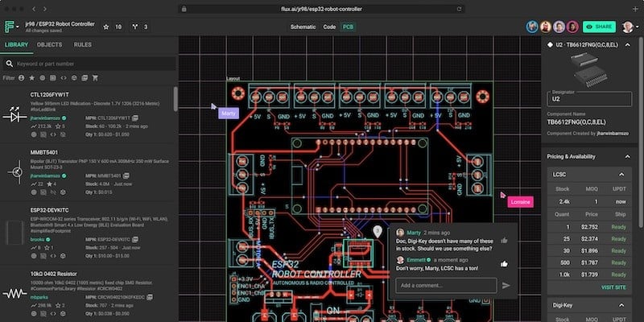The width and height of the screenshot is (644, 322).
Task: Click the star count icon under CTL1206FYW1T
Action: (x=58, y=126)
